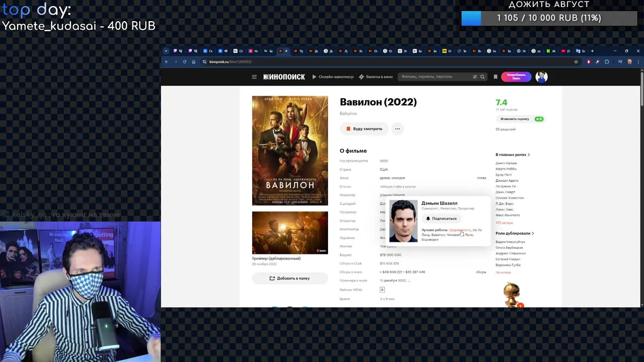Image resolution: width=644 pixels, height=362 pixels.
Task: Open actor Ли Цзюнь Ли
Action: click(506, 187)
